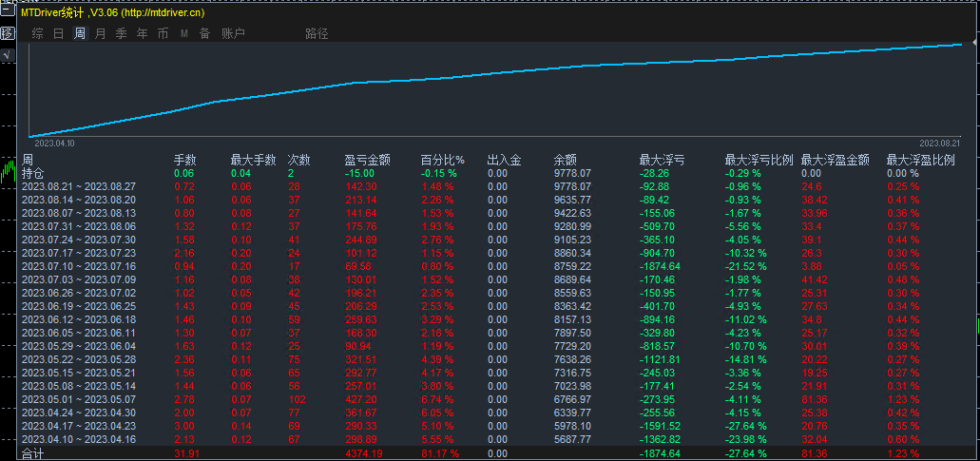
Task: Select the 持仓 open positions row
Action: 497,173
